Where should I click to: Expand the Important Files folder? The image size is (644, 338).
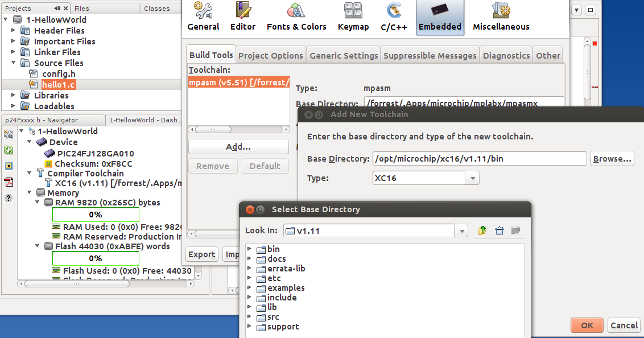13,41
